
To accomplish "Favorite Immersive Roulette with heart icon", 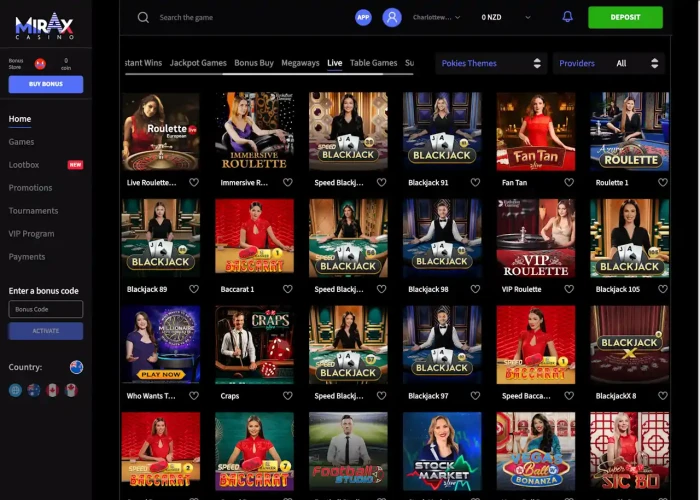I will pos(288,182).
